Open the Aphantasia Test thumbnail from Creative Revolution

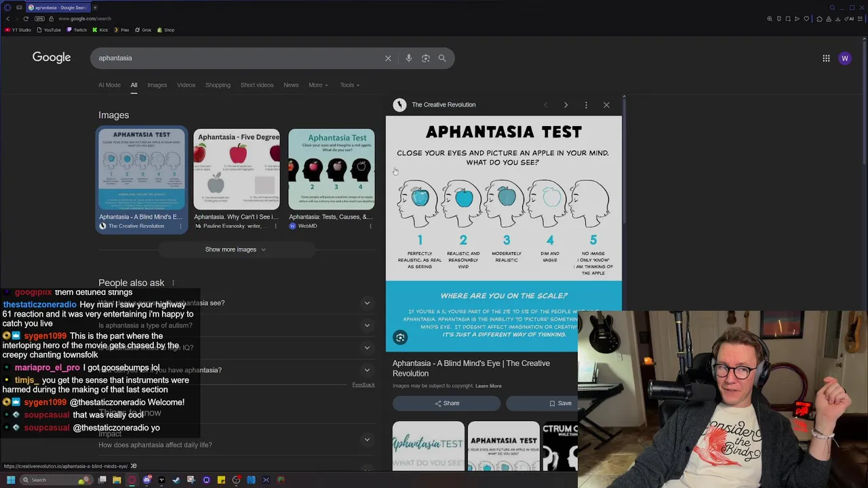[x=142, y=169]
